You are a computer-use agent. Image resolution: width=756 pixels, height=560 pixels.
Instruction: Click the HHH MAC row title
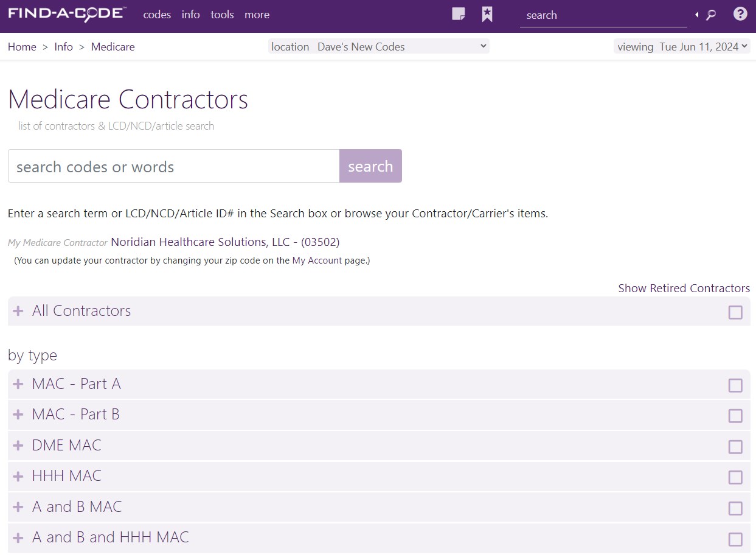click(67, 476)
